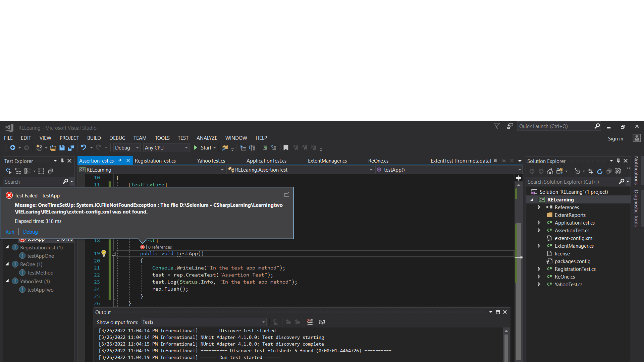The width and height of the screenshot is (644, 362).
Task: Click the Debug link in failed test popup
Action: click(30, 232)
